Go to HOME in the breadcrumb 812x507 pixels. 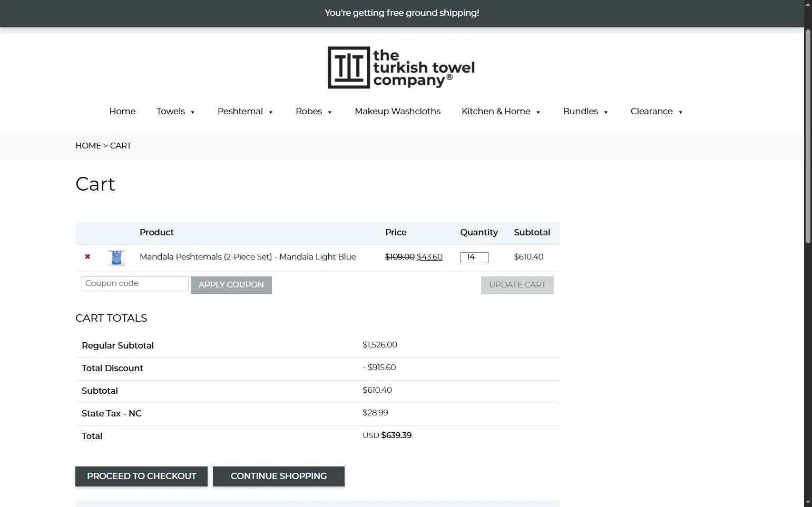coord(88,146)
